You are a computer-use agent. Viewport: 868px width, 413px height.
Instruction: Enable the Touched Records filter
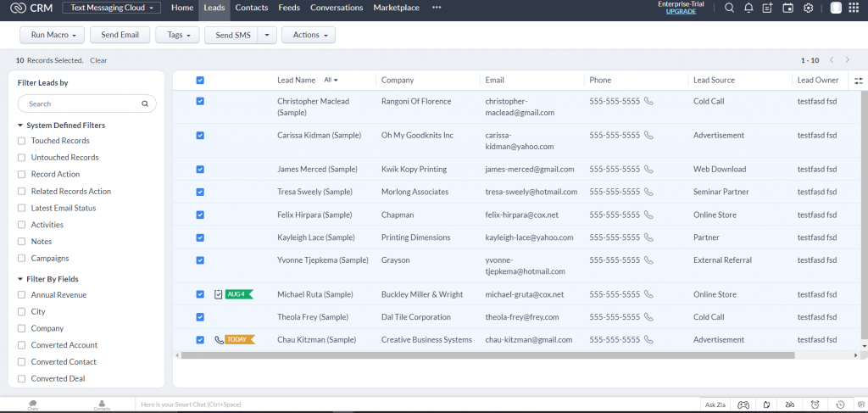(x=21, y=141)
